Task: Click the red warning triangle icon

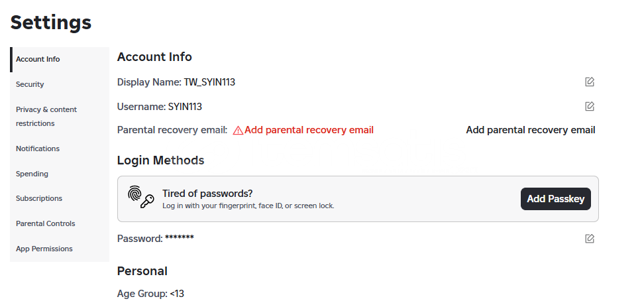Action: 238,131
